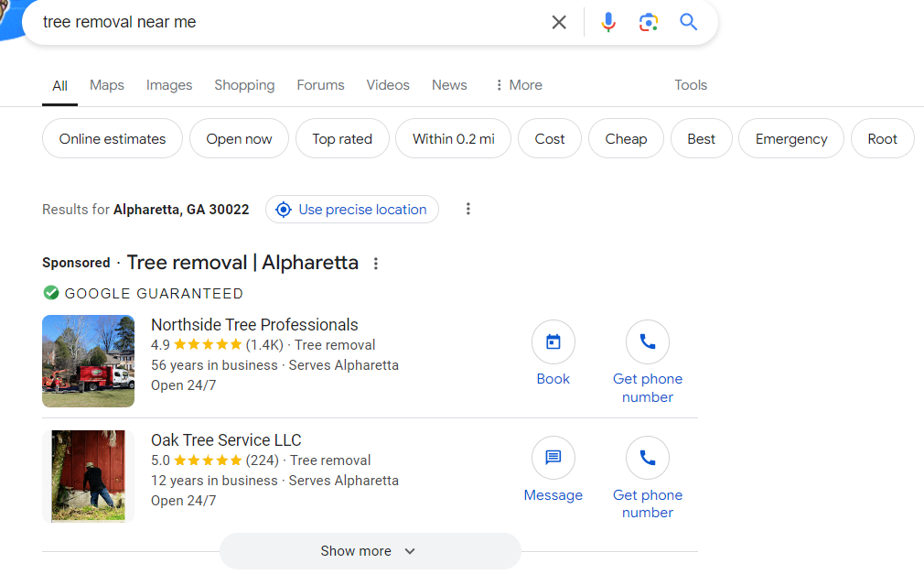Expand the Show more results button
Viewport: 924px width, 574px height.
pos(370,551)
